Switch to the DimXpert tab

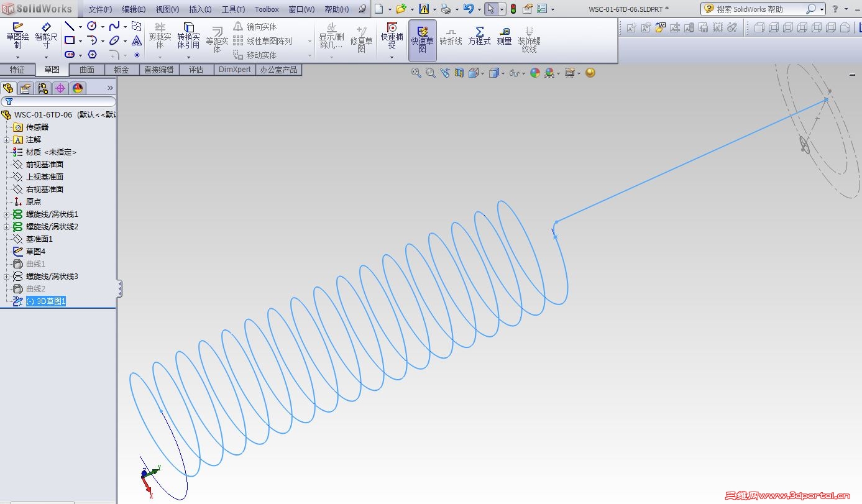pyautogui.click(x=235, y=70)
